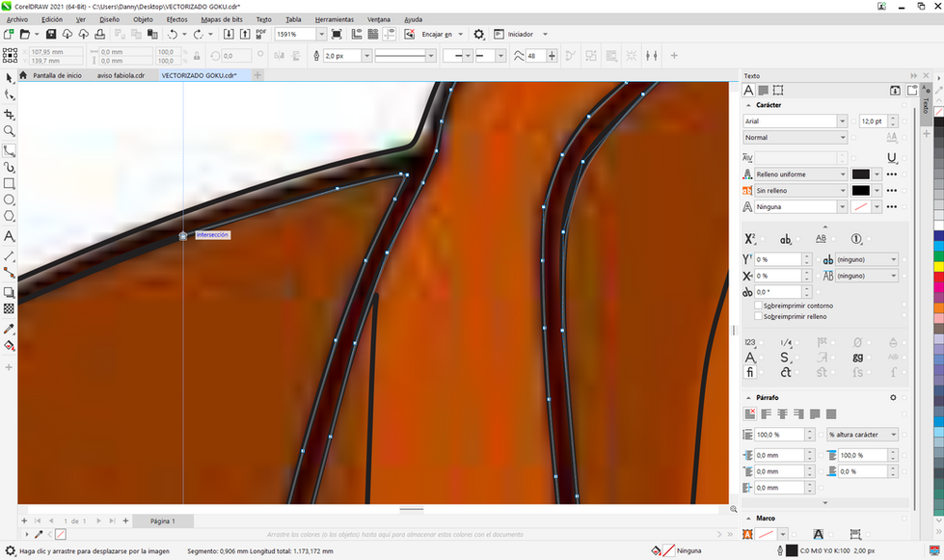Select the Crop tool
944x560 pixels.
coord(9,115)
